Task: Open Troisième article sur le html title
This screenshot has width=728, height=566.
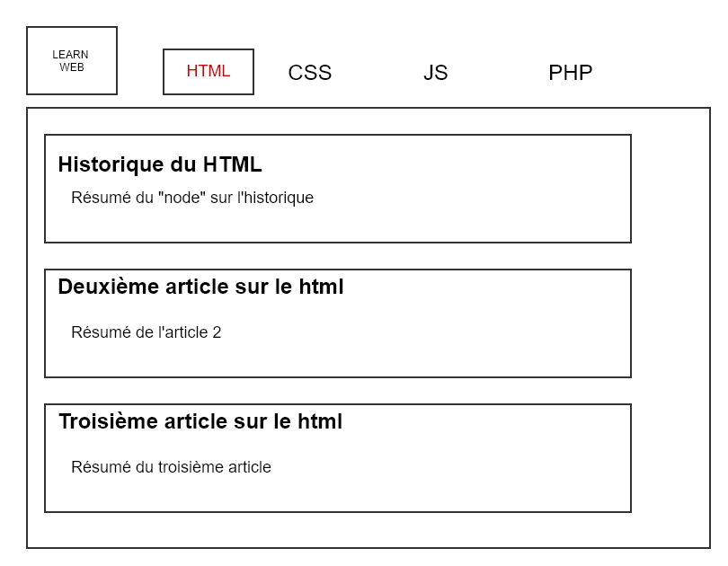Action: point(200,421)
